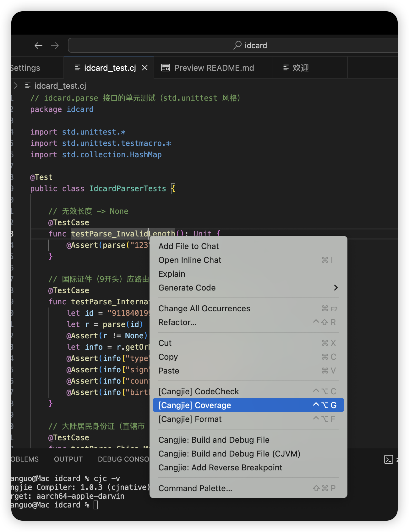Close the idcard_test.cj tab
Viewport: 409px width, 532px height.
click(x=145, y=68)
